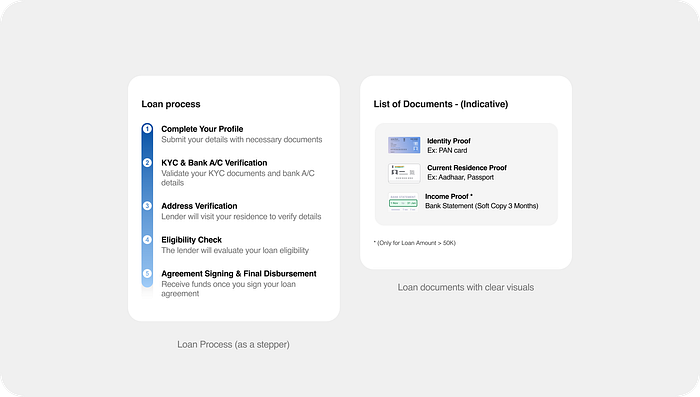
Task: Click List of Documents heading
Action: click(441, 104)
